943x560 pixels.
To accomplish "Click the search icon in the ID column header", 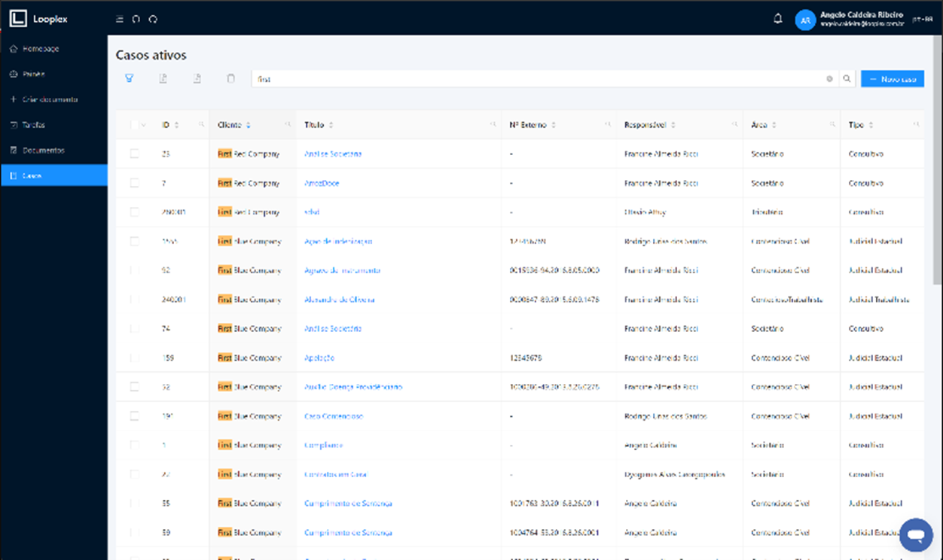I will point(202,125).
